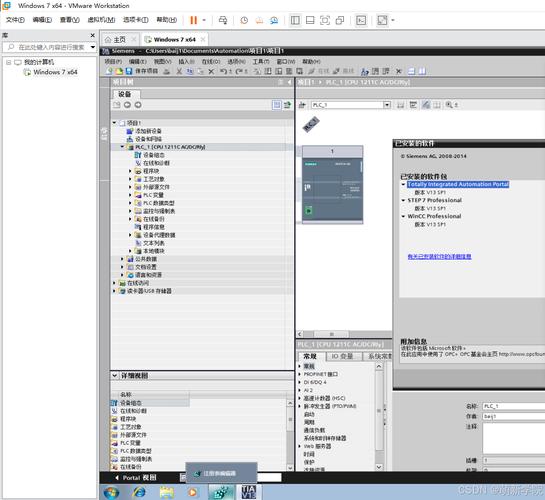Click the 名称 PLC_1 name input field

[514, 406]
